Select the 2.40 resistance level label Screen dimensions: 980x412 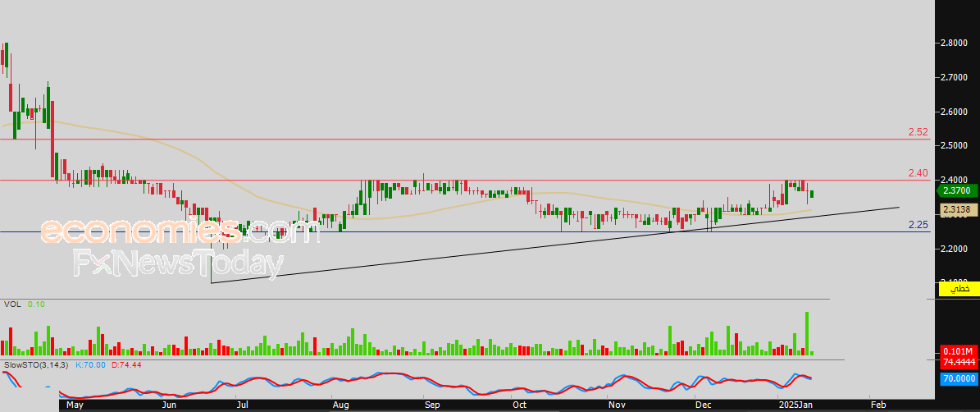918,172
